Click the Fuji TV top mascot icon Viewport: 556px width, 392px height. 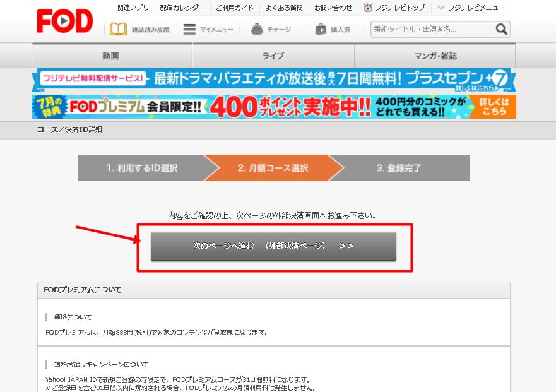(x=368, y=8)
